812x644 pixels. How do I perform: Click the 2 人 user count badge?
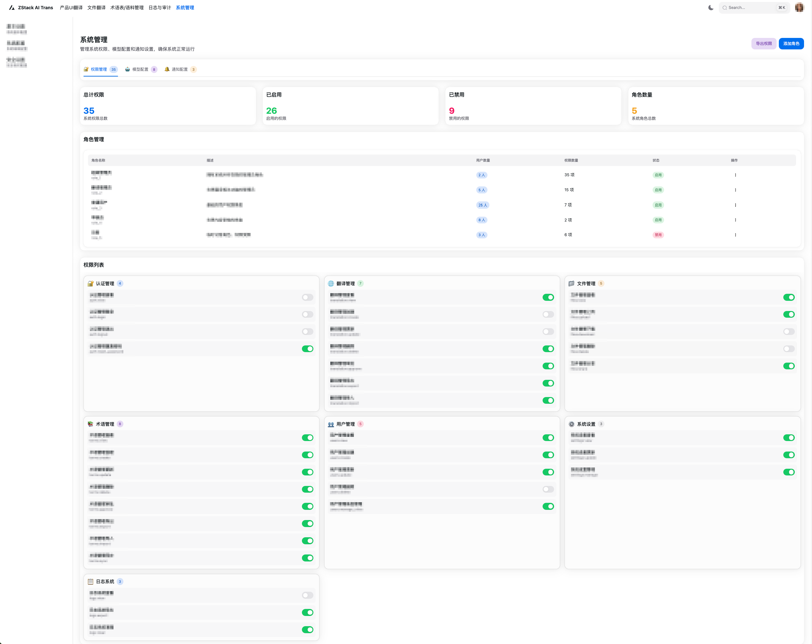482,175
